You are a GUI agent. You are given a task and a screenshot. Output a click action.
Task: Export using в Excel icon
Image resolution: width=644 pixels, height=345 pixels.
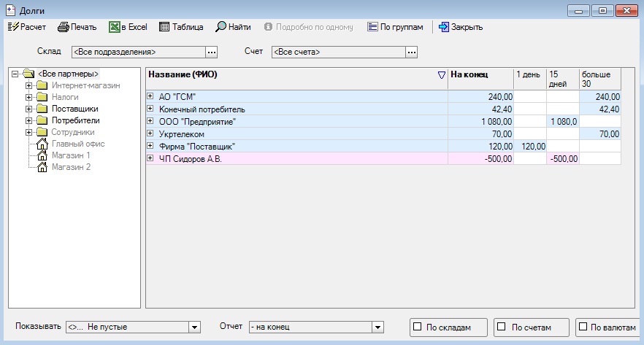(x=115, y=27)
